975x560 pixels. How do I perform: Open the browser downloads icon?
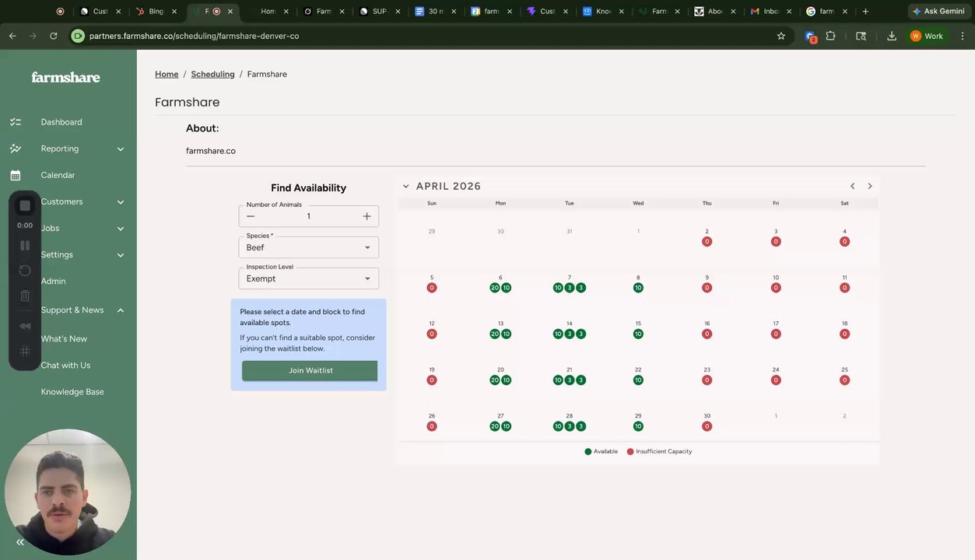tap(892, 36)
